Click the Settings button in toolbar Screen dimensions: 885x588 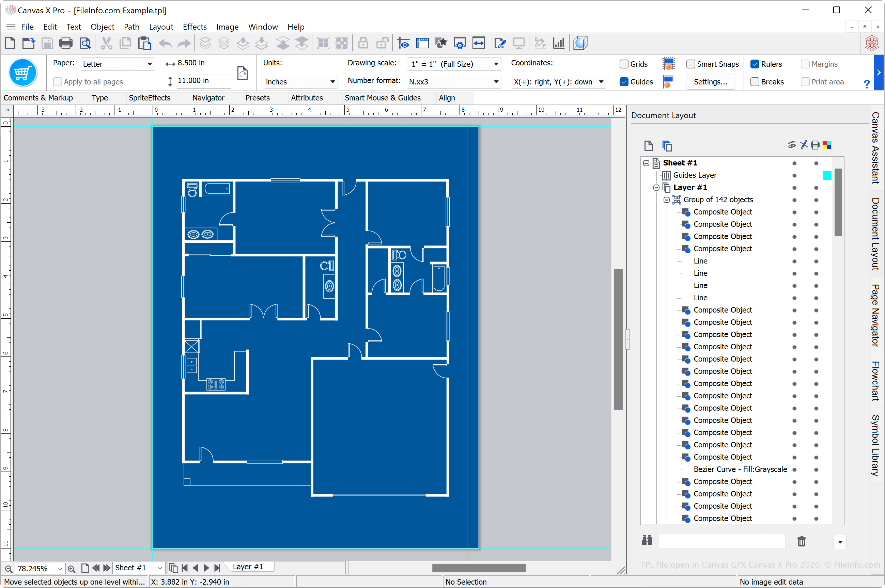pos(711,81)
